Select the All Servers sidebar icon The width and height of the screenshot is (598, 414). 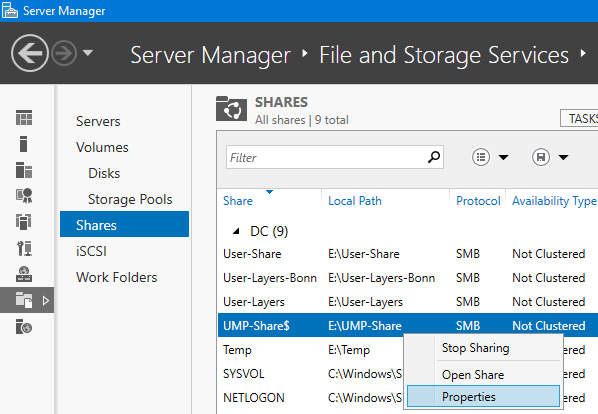coord(24,170)
